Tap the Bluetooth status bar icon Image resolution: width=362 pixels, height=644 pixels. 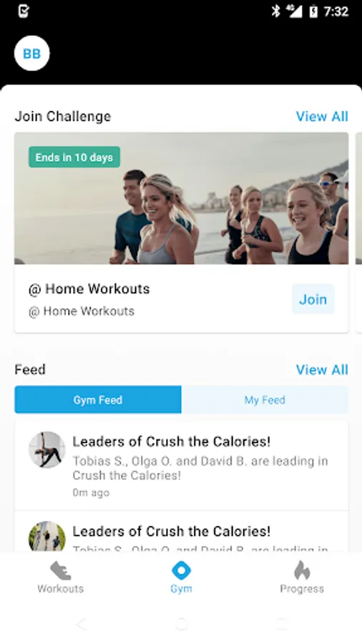click(x=275, y=11)
